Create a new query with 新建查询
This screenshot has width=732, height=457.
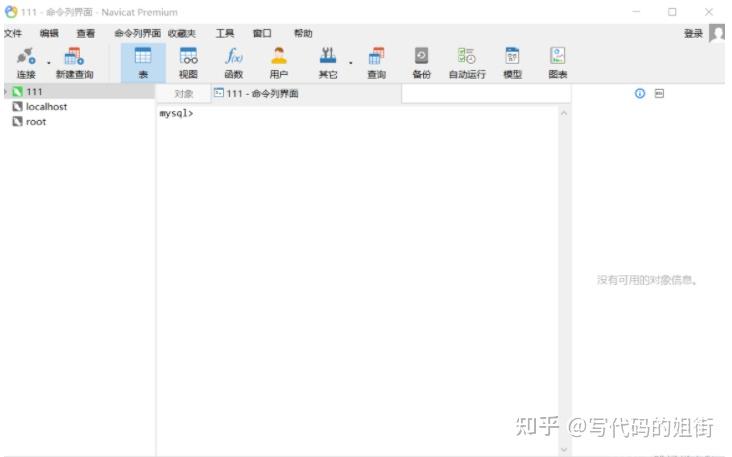[x=74, y=63]
